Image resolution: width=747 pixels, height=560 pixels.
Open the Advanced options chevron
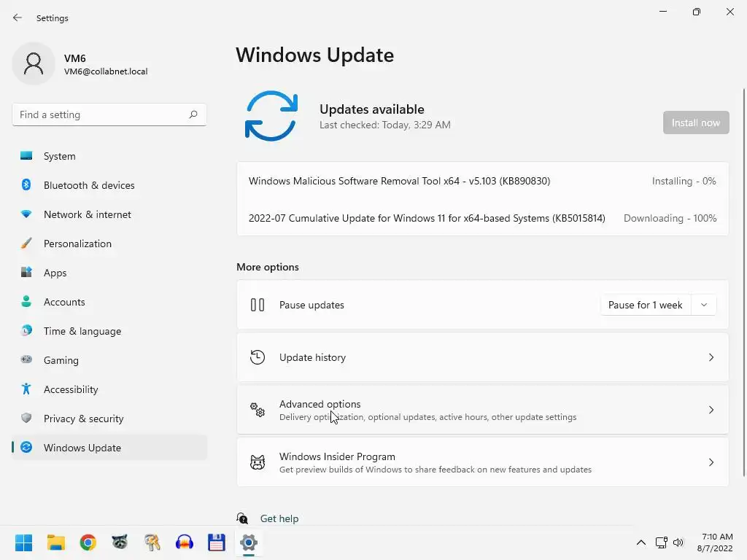tap(711, 410)
